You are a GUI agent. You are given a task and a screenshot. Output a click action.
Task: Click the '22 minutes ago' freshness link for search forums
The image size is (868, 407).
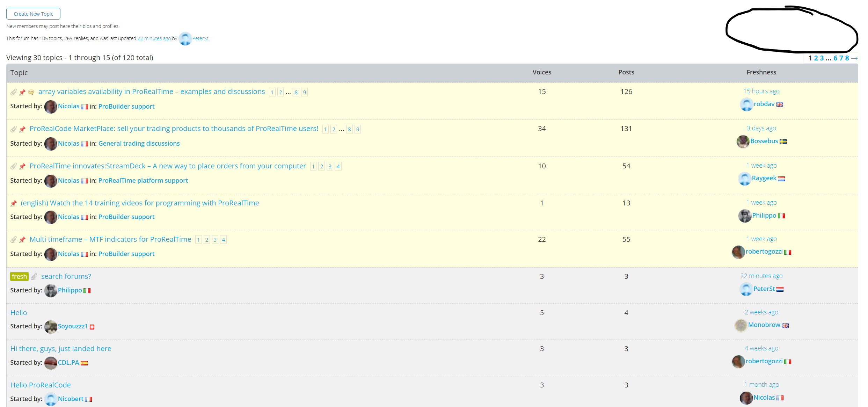(761, 276)
